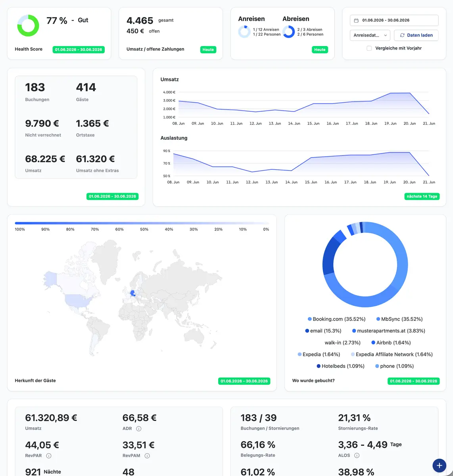Click the Anreisen progress ring

(244, 32)
